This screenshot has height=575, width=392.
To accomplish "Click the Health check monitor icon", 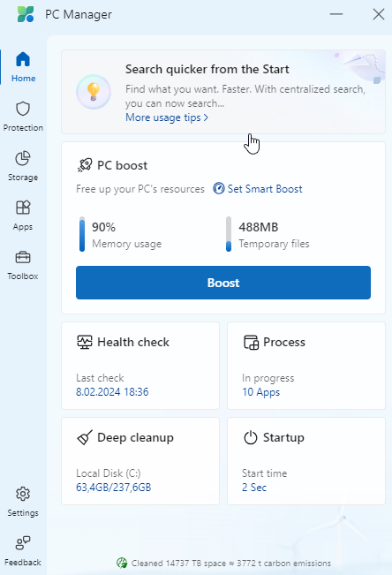I will coord(85,342).
